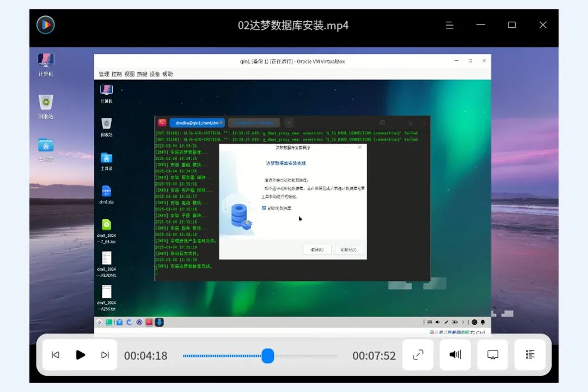The width and height of the screenshot is (588, 392).
Task: Click the 取消 button in the installer dialog
Action: pos(317,250)
